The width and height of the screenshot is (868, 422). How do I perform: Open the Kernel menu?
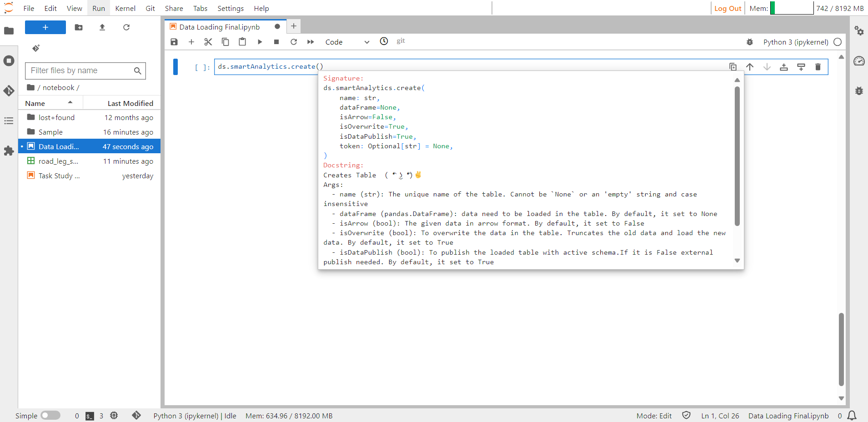click(x=125, y=8)
